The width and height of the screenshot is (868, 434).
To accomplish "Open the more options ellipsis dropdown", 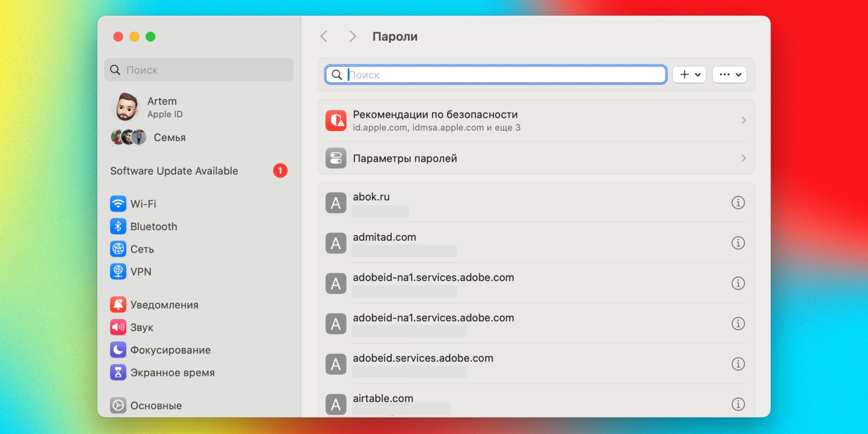I will (730, 75).
